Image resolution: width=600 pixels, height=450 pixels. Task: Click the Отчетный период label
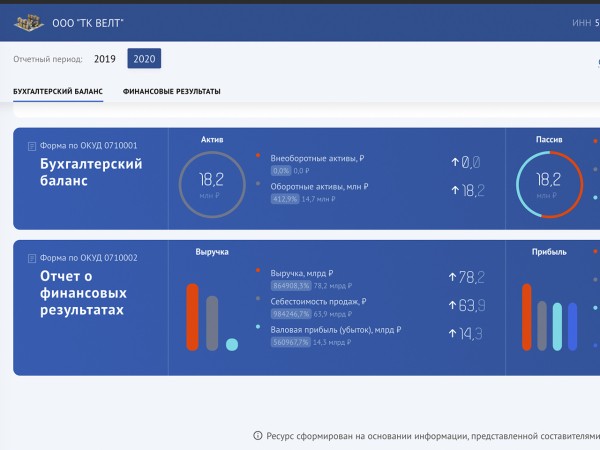point(48,59)
